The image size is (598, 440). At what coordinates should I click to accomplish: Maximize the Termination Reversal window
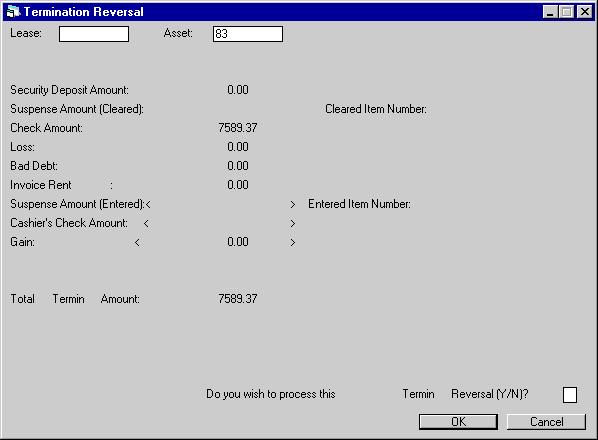tap(567, 12)
